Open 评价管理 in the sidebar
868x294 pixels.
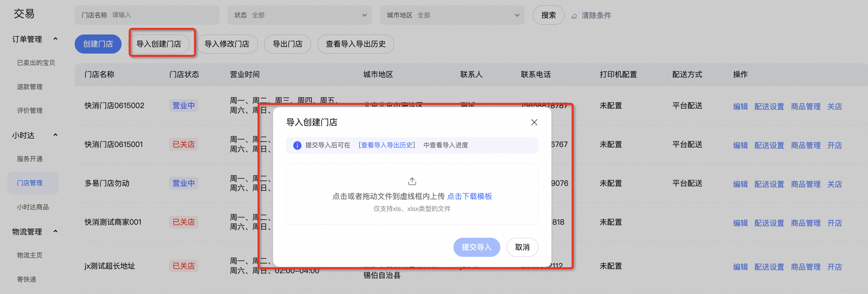[30, 111]
